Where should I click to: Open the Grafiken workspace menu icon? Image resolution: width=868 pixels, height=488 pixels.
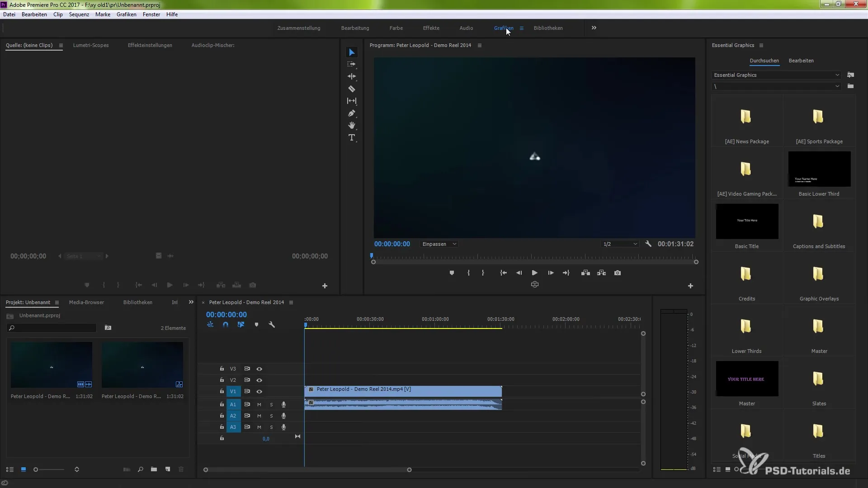pos(521,28)
